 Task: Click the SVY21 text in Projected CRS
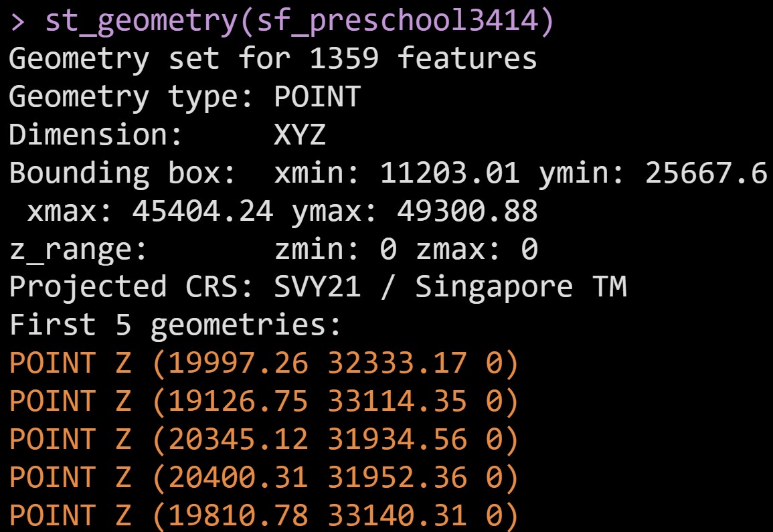point(317,287)
